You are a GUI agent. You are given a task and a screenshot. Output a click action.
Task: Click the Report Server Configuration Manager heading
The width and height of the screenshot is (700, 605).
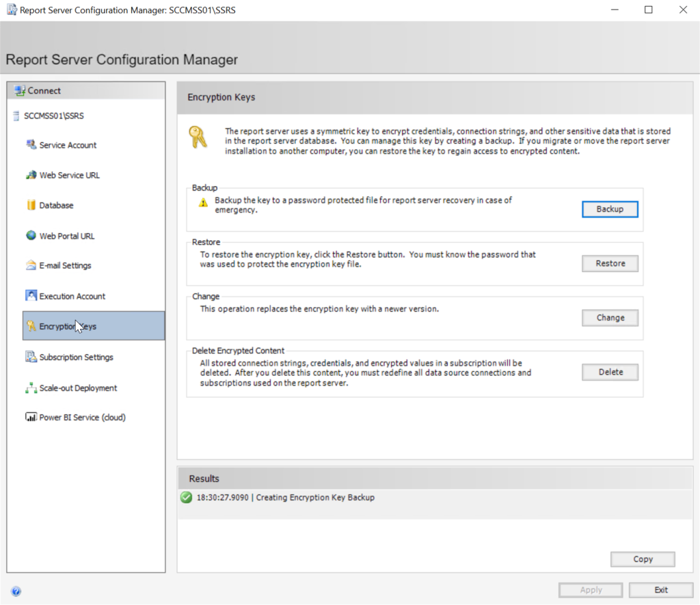pos(122,59)
